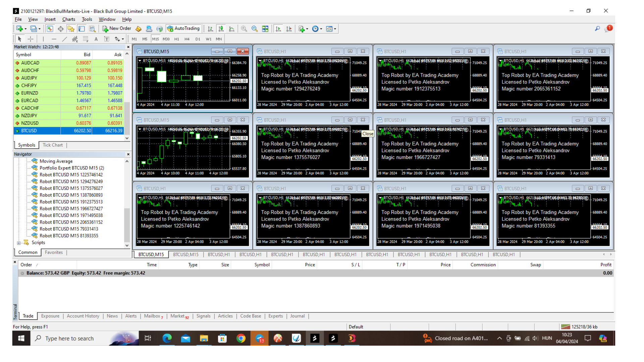This screenshot has width=644, height=362.
Task: Select the crosshair tool
Action: [30, 39]
